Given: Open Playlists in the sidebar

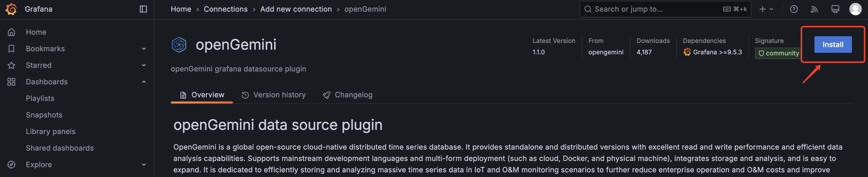Looking at the screenshot, I should [x=40, y=98].
